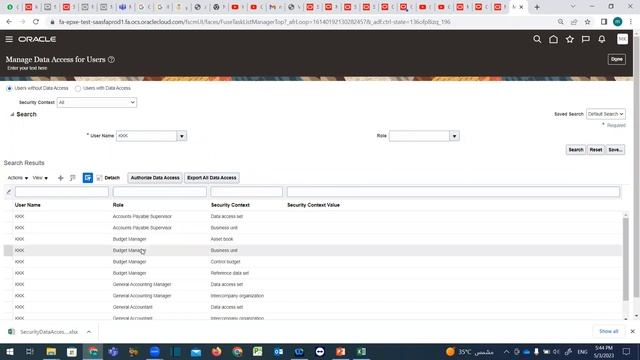Open the User Name dropdown arrow
This screenshot has width=640, height=360.
[x=182, y=136]
